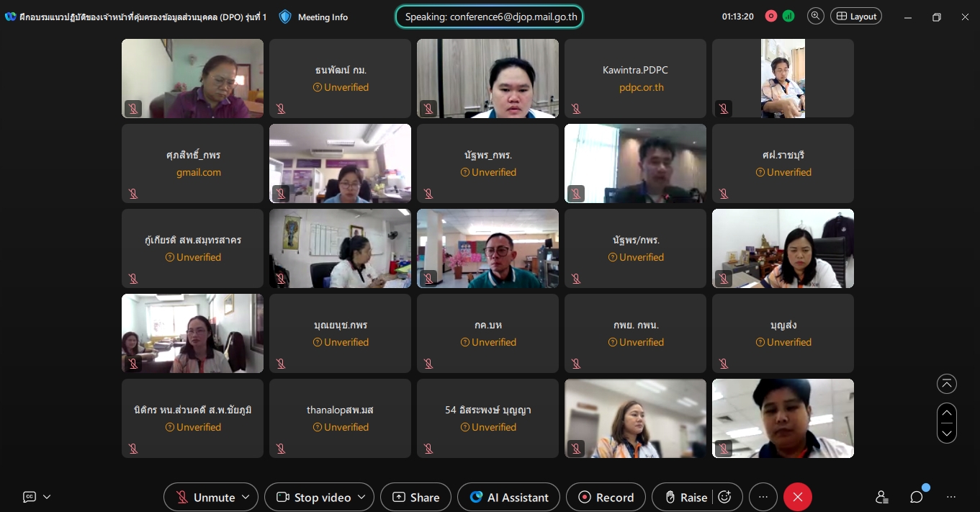Click Unverified status under กพย. กพน.
The height and width of the screenshot is (512, 980).
[636, 342]
